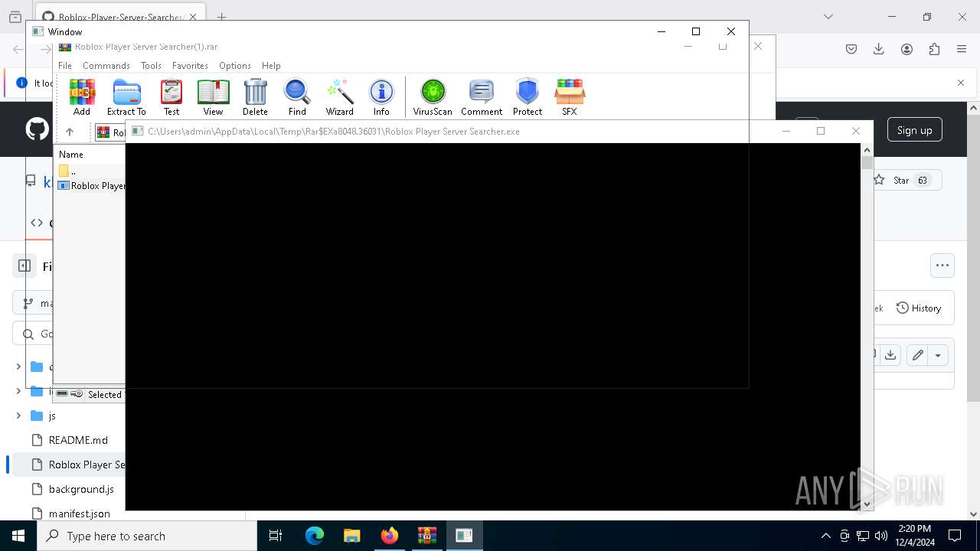Click the Firefox Pocket save icon
980x551 pixels.
(x=851, y=49)
